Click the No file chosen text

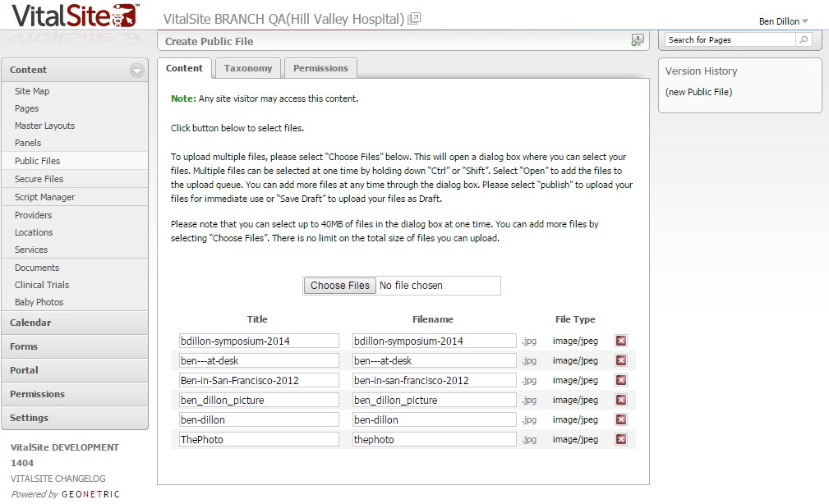click(x=411, y=286)
